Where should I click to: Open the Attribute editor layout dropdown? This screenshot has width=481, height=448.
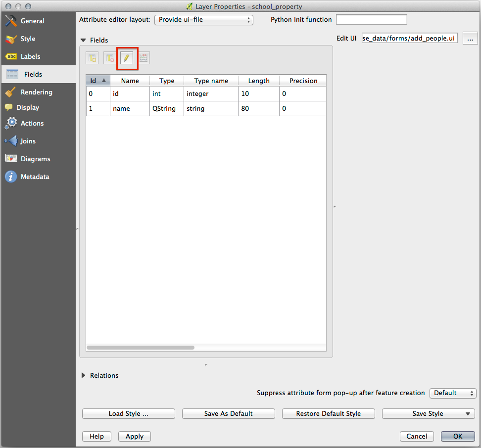pyautogui.click(x=203, y=20)
